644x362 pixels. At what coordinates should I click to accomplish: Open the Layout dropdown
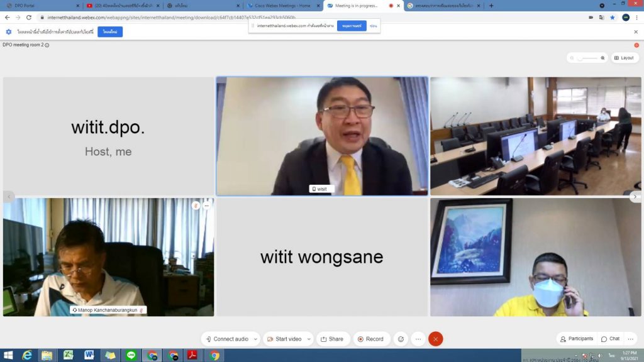[623, 58]
